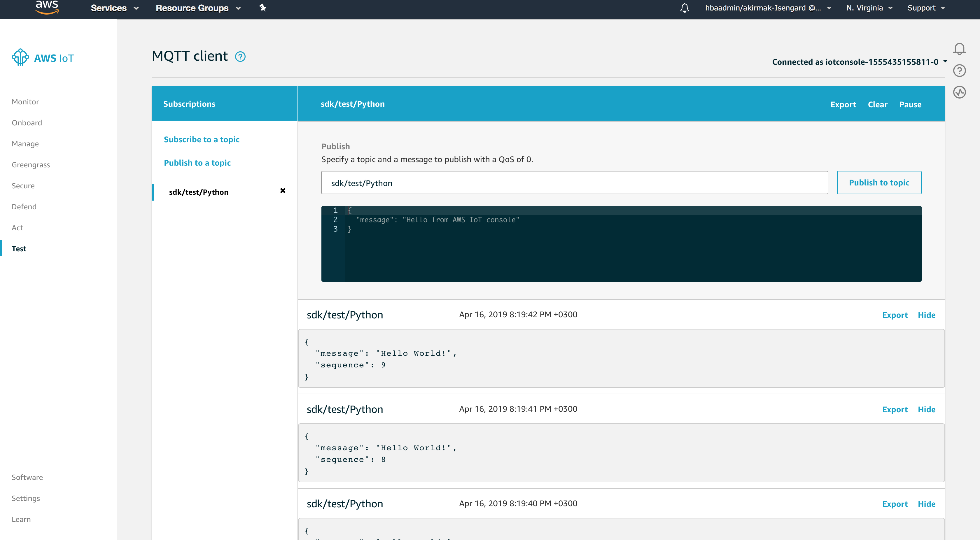Image resolution: width=980 pixels, height=540 pixels.
Task: Select Test in the sidebar
Action: (x=19, y=248)
